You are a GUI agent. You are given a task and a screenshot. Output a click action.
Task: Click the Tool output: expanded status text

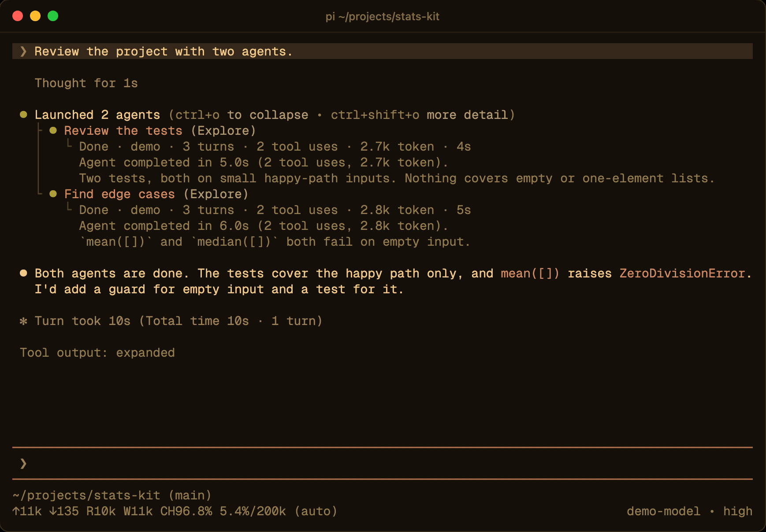(x=97, y=353)
